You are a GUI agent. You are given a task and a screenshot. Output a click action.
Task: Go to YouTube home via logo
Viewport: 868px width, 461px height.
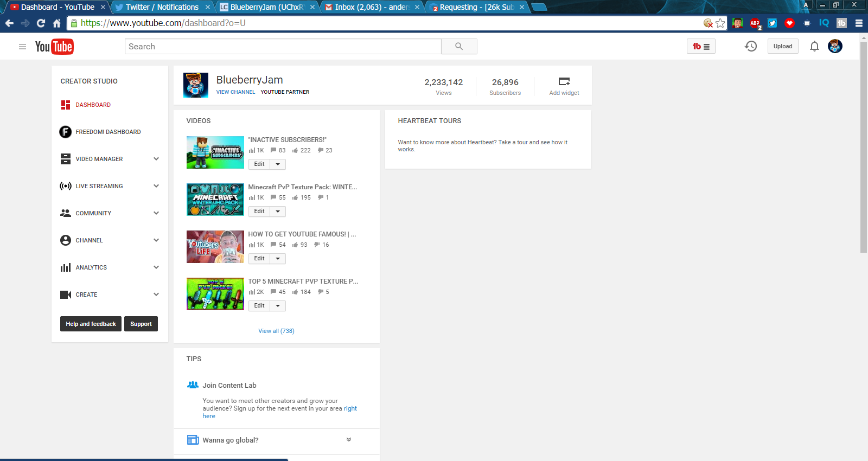(x=54, y=47)
